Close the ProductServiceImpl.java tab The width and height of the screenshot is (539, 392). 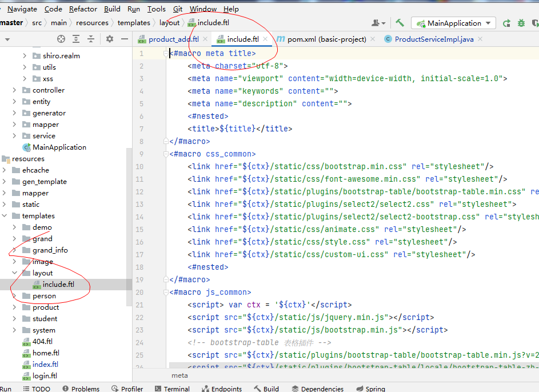tap(480, 39)
